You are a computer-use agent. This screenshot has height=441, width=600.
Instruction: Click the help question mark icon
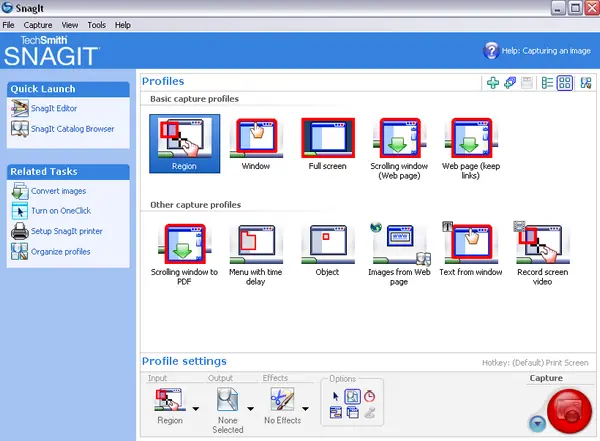[491, 51]
